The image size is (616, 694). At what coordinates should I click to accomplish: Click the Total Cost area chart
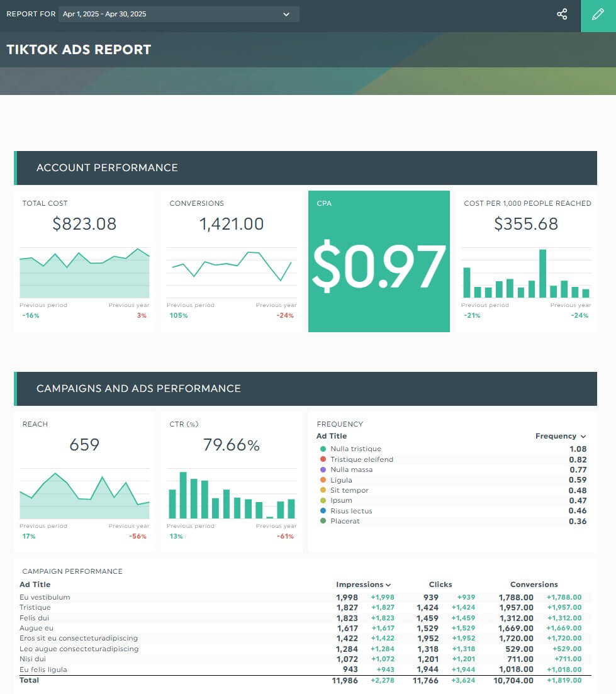(x=84, y=272)
